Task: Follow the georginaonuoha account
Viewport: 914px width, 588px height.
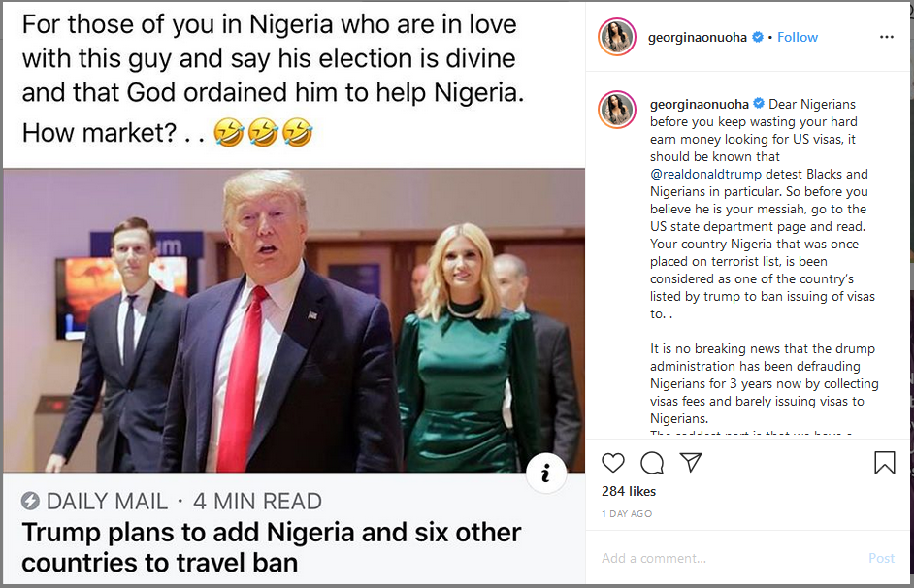Action: tap(798, 37)
